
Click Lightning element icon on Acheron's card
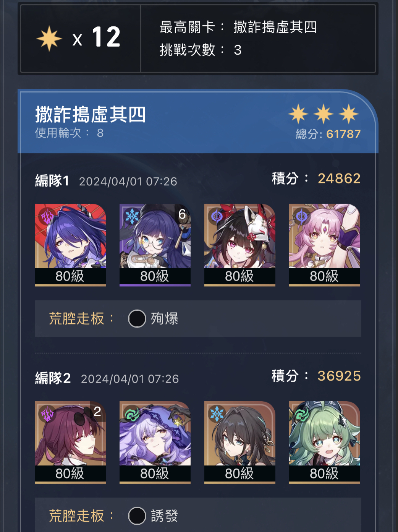[47, 217]
